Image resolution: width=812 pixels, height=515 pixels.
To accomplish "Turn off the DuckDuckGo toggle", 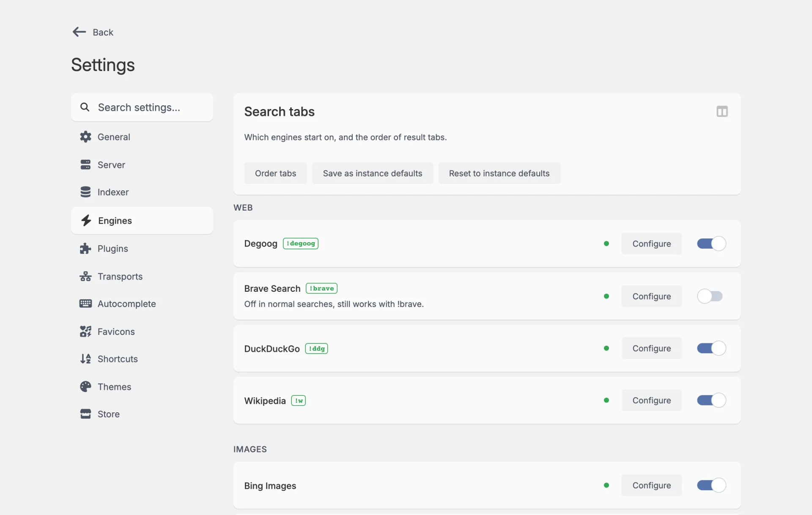I will [711, 348].
